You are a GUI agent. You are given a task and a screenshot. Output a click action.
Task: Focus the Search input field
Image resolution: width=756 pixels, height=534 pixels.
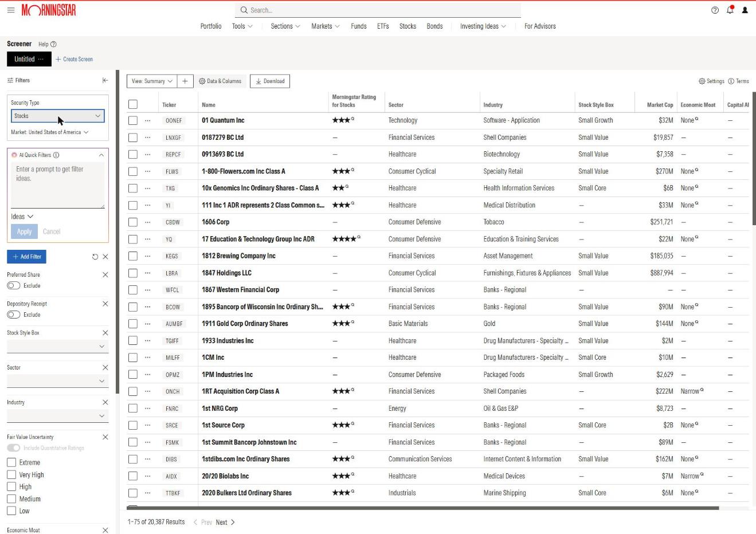click(x=378, y=10)
